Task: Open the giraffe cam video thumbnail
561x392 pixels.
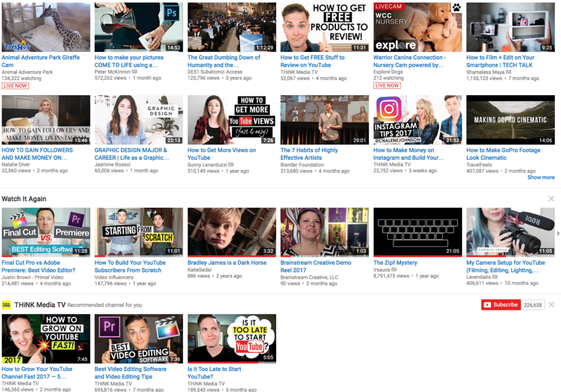Action: coord(46,27)
